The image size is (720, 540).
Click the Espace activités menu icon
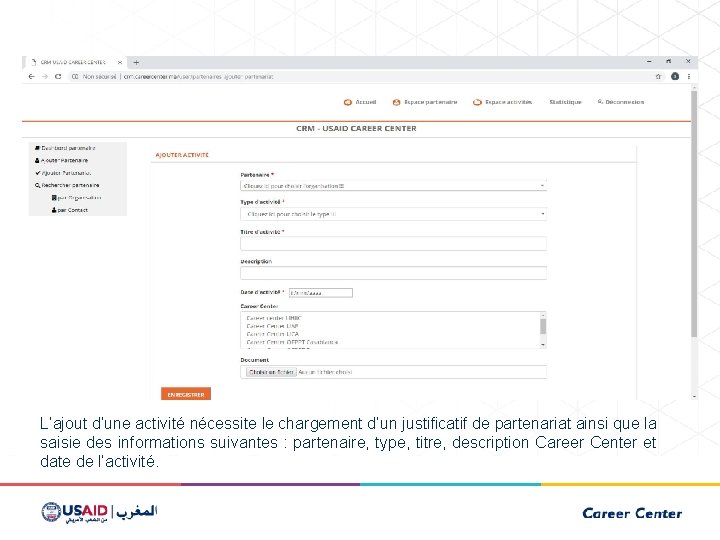pos(478,102)
